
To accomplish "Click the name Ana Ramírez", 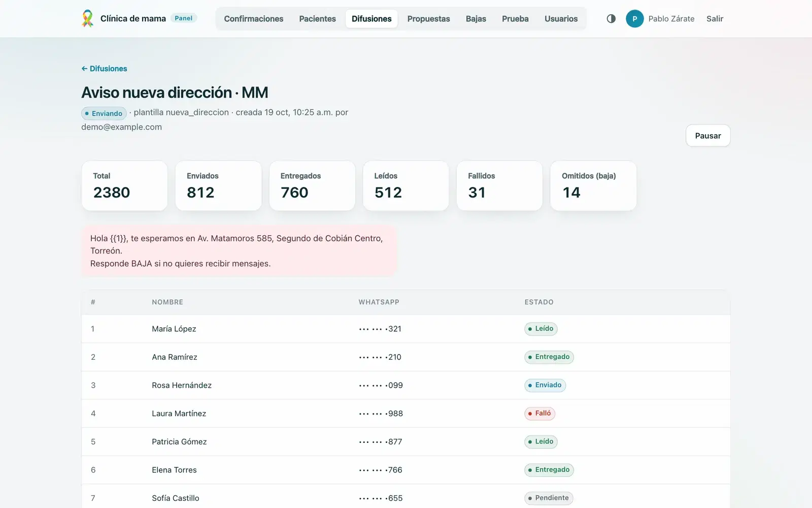I will pyautogui.click(x=175, y=357).
